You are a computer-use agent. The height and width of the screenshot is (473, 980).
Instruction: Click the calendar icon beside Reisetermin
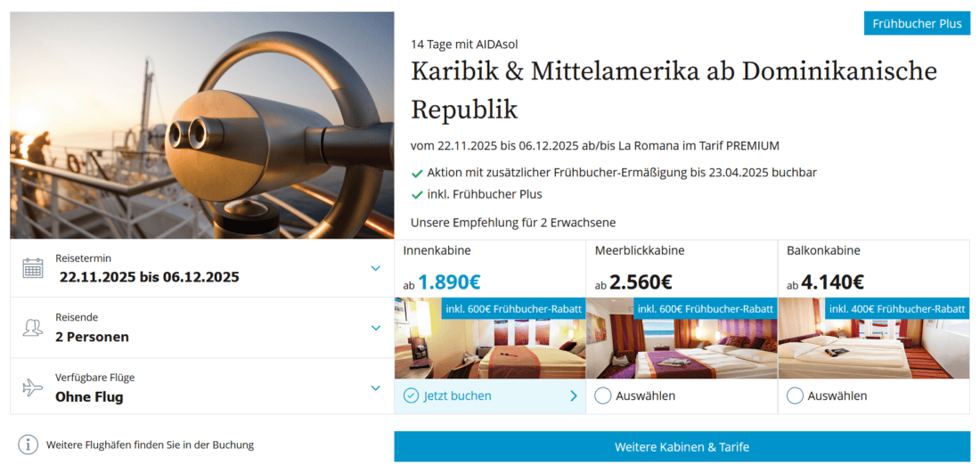(x=32, y=268)
